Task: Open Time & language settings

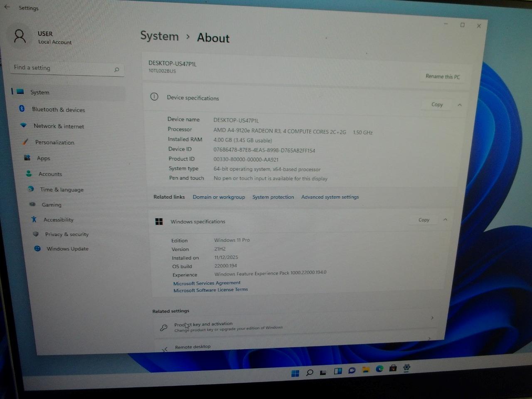Action: [x=62, y=190]
